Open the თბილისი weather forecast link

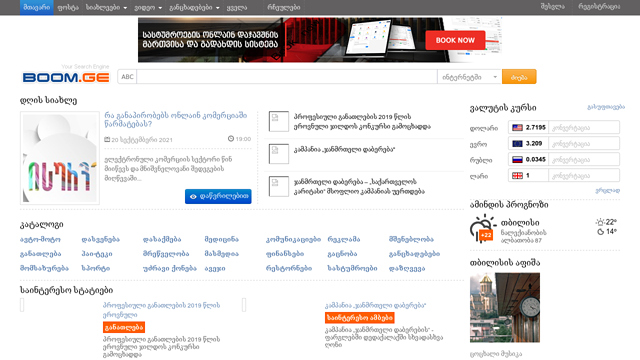tap(520, 223)
